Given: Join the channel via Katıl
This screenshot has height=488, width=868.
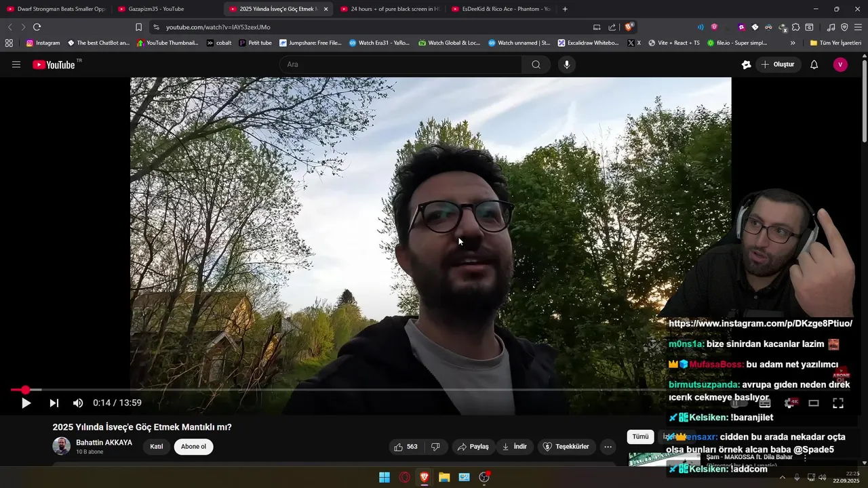Looking at the screenshot, I should click(x=157, y=447).
